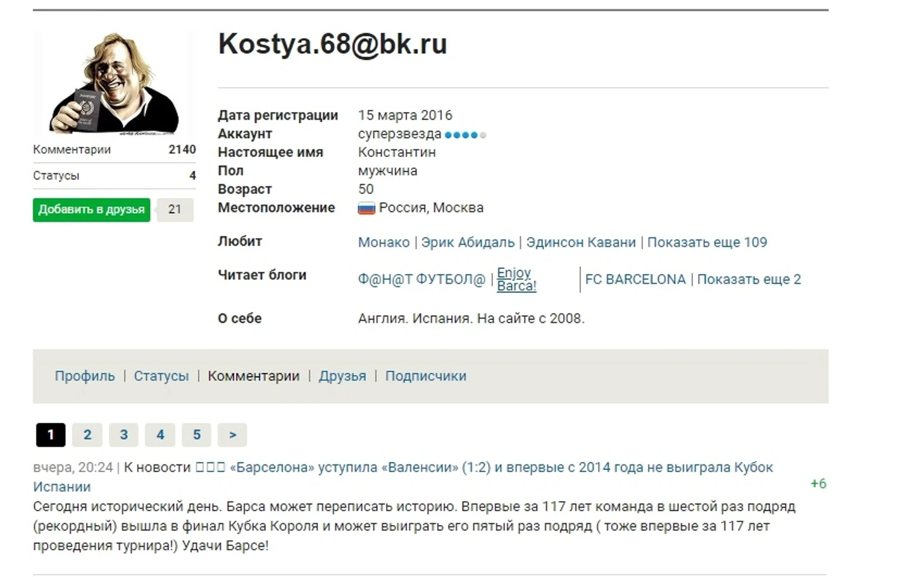Click the Комментарии count 2140
The height and width of the screenshot is (577, 924).
182,149
